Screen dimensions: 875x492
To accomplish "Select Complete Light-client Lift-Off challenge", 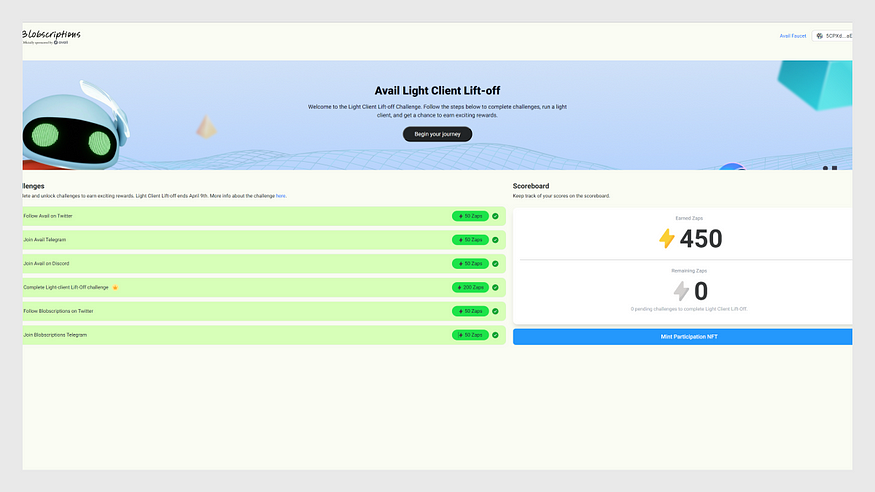I will [x=264, y=287].
